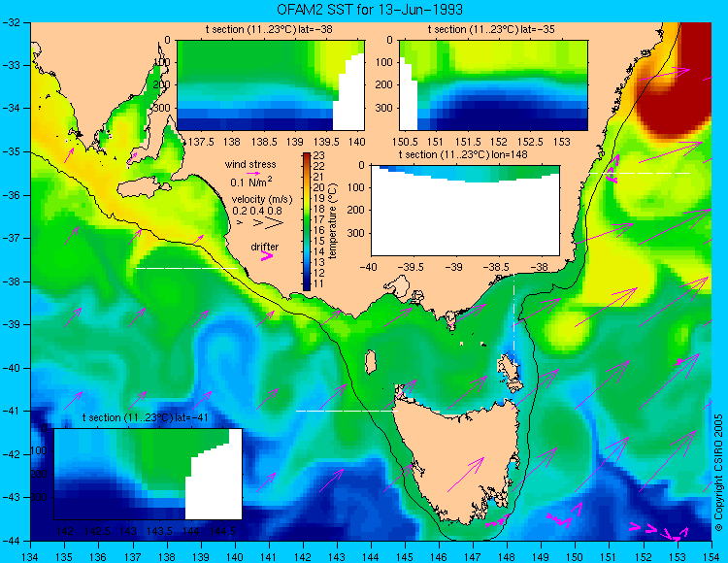Click the '0.1 N/m2' legend value

[251, 182]
